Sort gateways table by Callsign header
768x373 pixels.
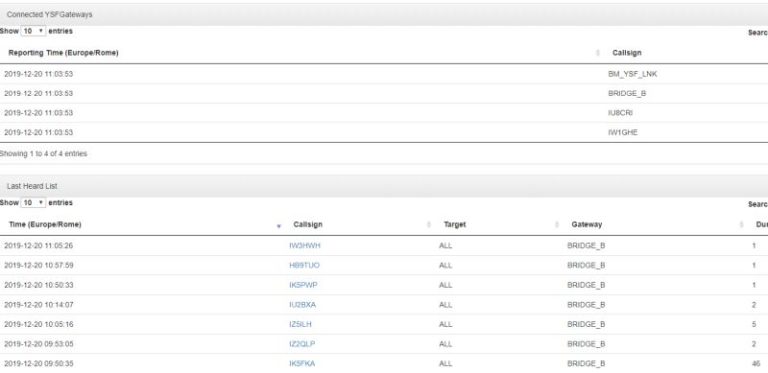626,53
